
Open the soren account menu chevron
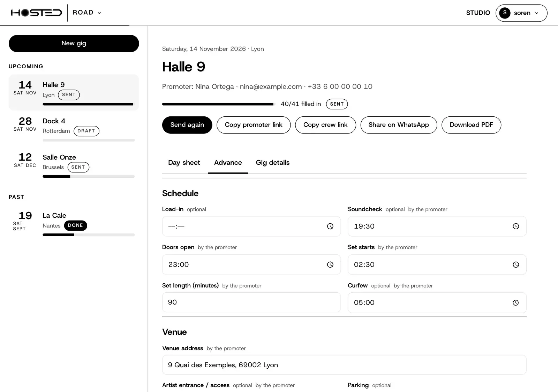(536, 13)
